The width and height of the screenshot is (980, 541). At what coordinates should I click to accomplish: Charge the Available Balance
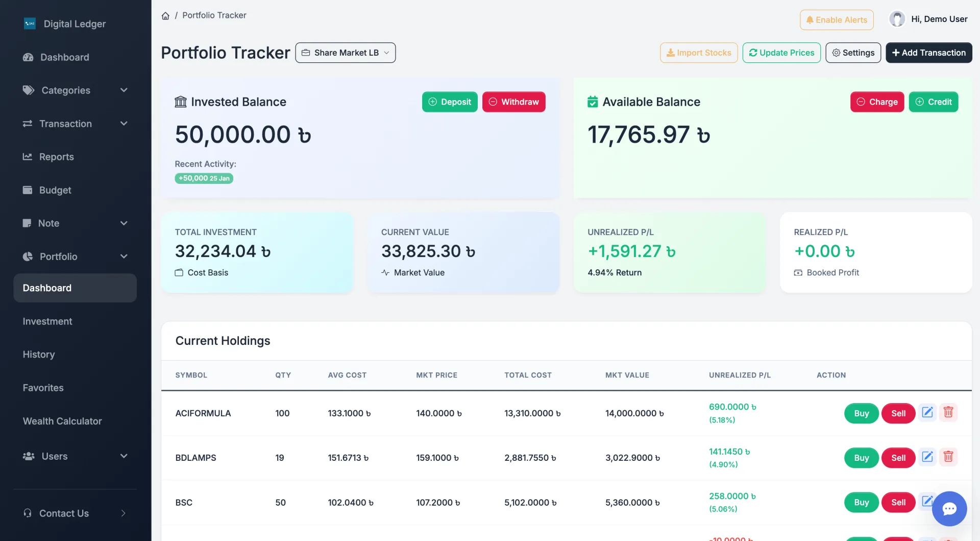877,102
